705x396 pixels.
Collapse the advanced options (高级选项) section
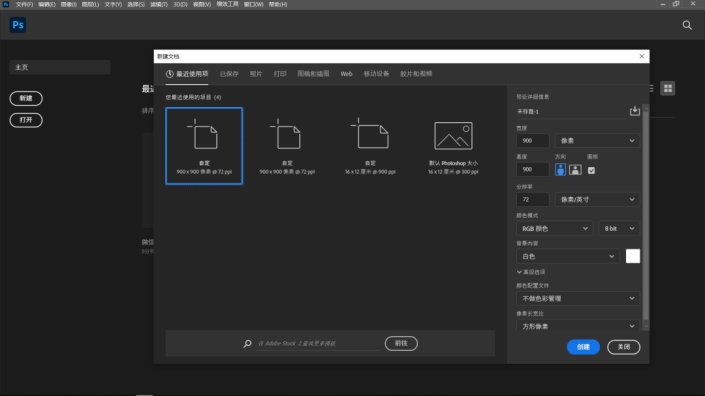click(x=531, y=272)
